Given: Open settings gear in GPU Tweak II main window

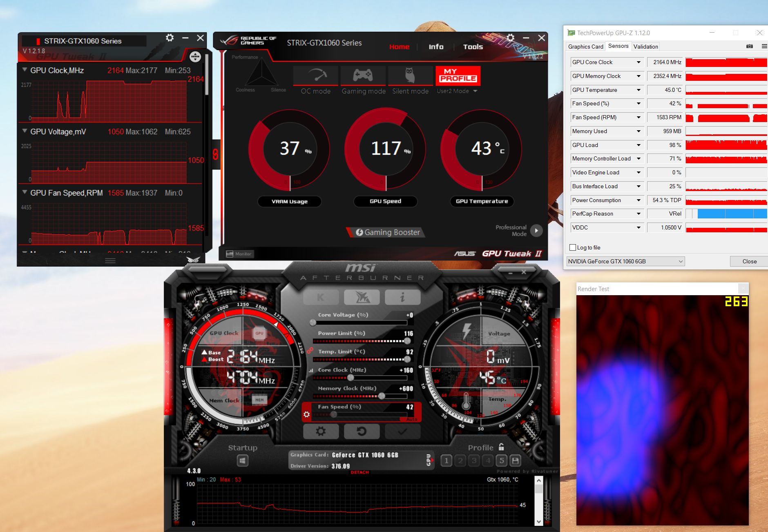Looking at the screenshot, I should (511, 38).
